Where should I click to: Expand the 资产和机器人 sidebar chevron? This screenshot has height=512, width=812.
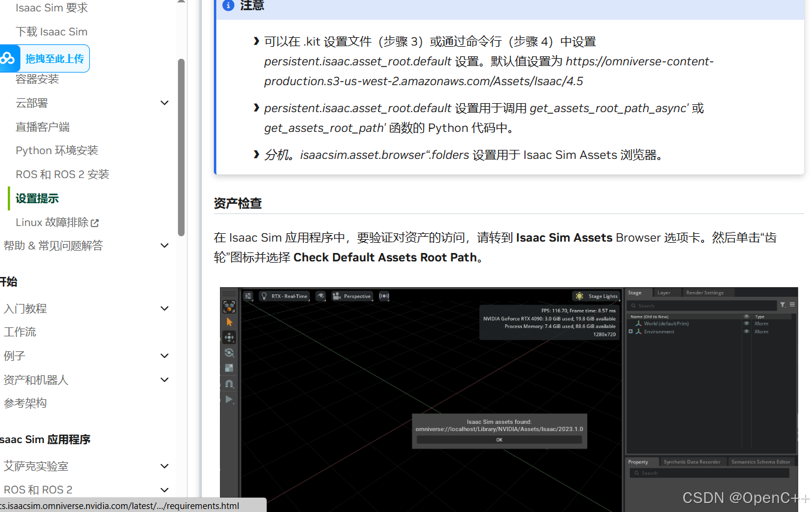(165, 380)
